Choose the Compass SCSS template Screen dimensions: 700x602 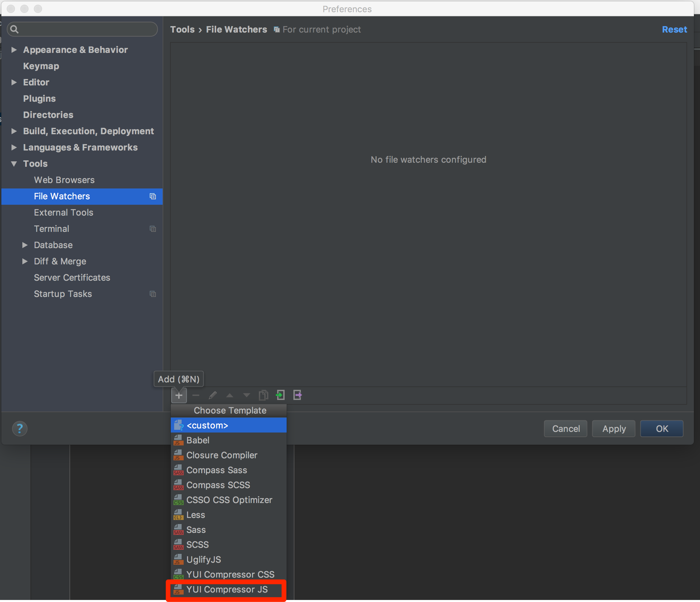point(229,485)
